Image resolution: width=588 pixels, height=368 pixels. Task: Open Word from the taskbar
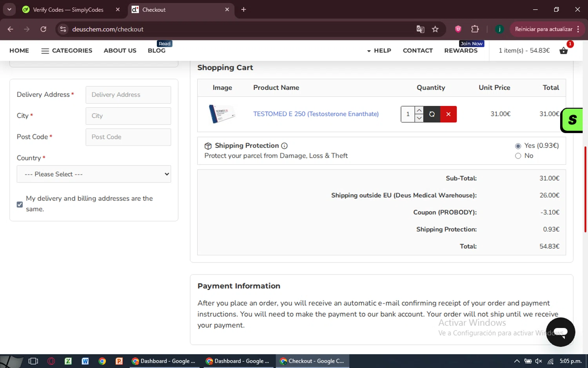[x=85, y=361]
